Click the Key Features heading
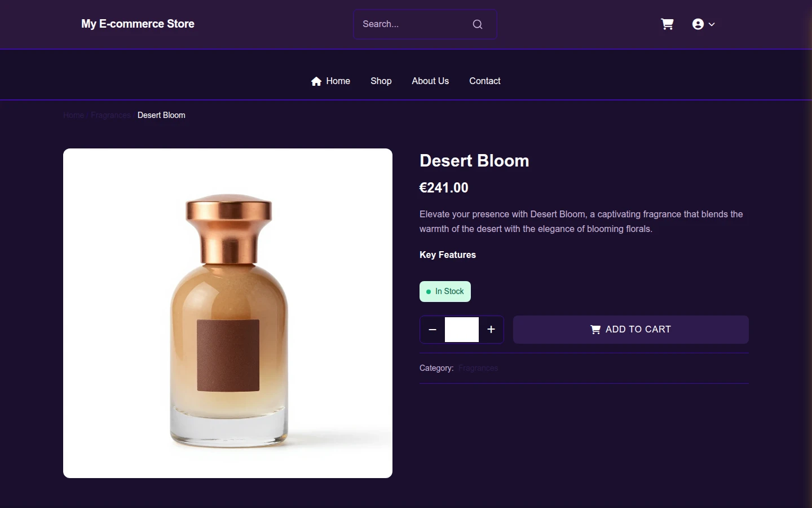The image size is (812, 508). click(448, 255)
